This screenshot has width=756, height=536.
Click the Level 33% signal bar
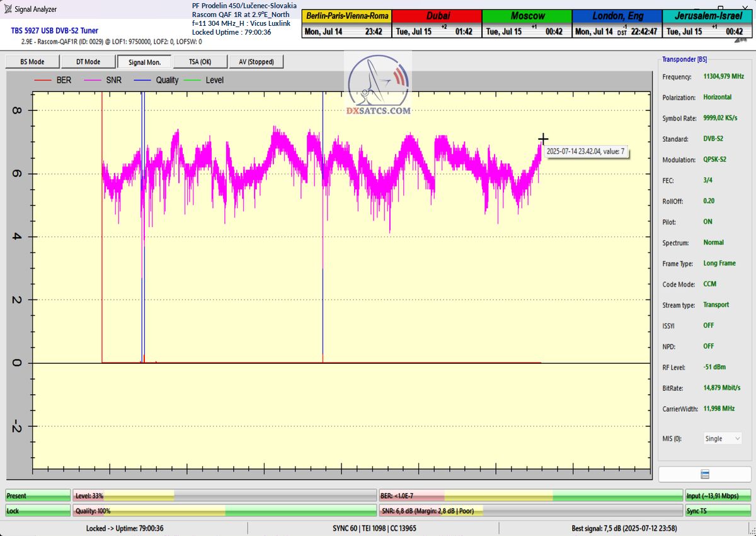(x=224, y=496)
